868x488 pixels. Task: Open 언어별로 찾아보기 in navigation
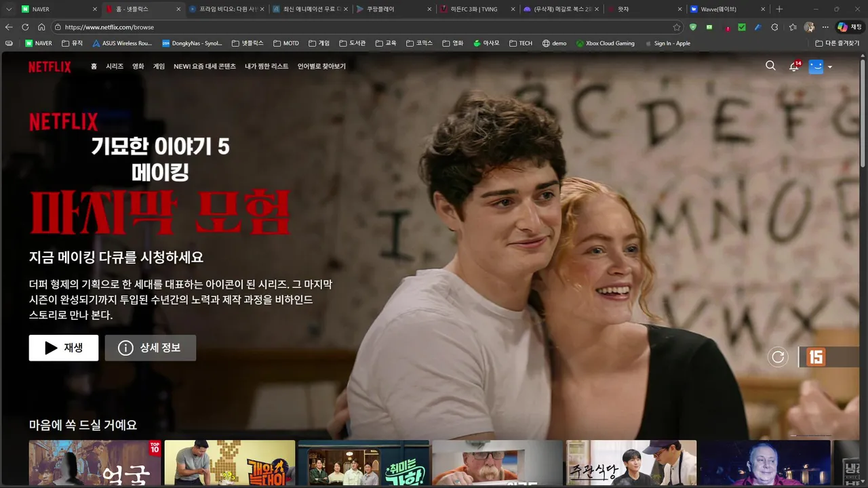pos(321,66)
